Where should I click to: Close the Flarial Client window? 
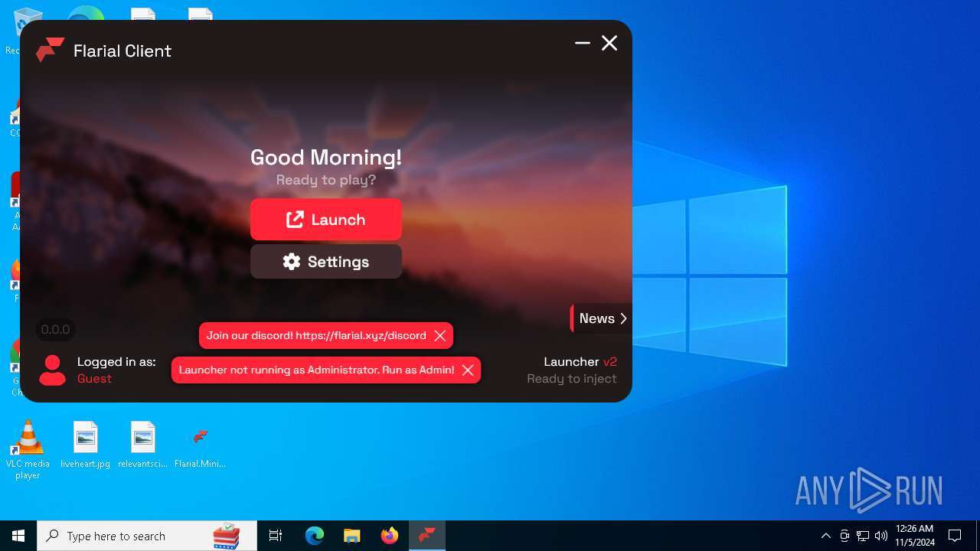coord(609,43)
